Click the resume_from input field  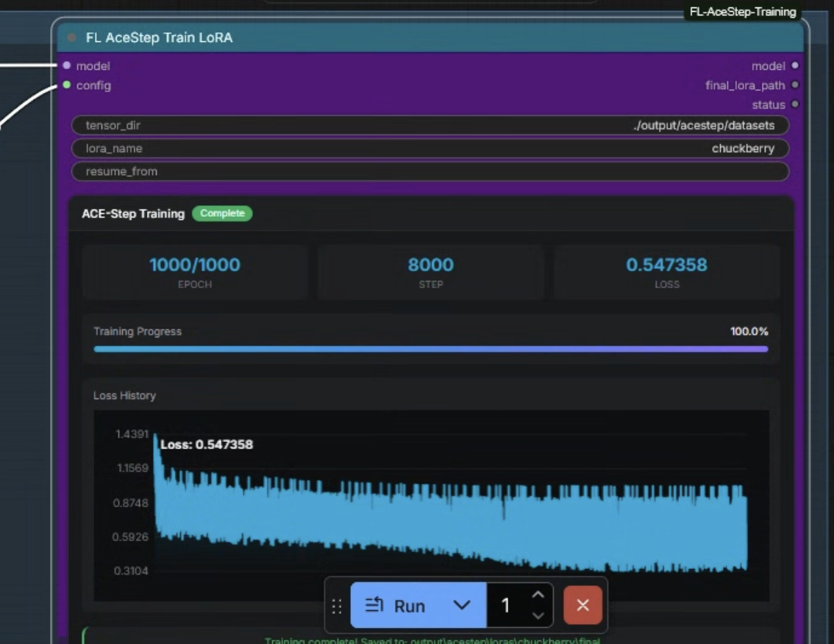coord(430,171)
